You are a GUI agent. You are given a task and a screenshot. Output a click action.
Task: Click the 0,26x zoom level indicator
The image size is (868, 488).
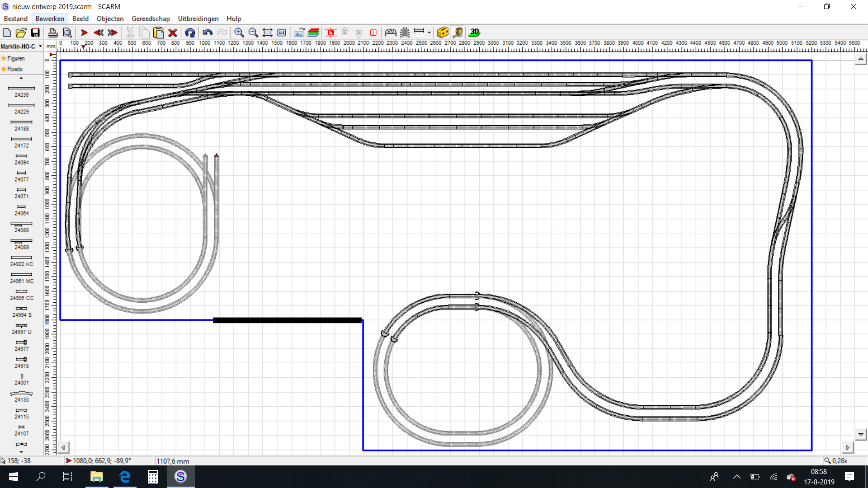836,461
